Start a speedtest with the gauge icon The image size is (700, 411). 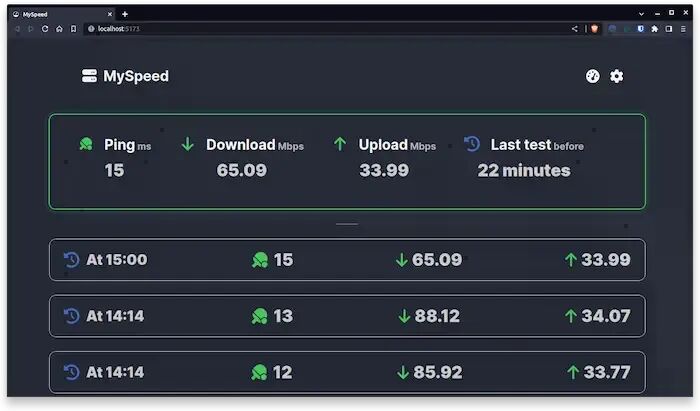592,76
